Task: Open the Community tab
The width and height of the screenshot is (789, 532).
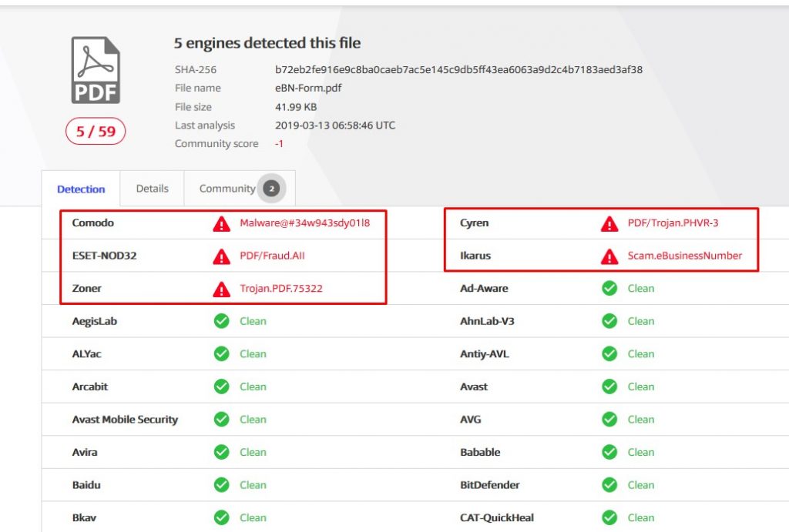Action: pyautogui.click(x=240, y=189)
